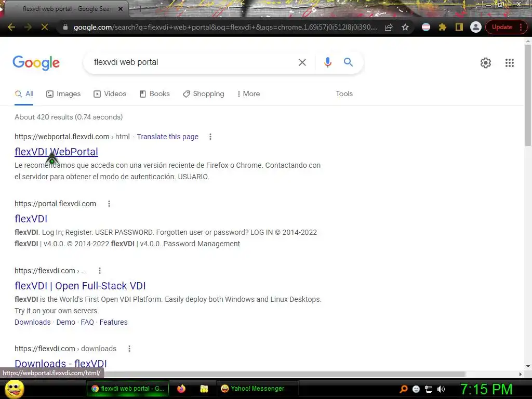This screenshot has height=399, width=532.
Task: Open the Chrome three-dot menu
Action: (x=521, y=27)
